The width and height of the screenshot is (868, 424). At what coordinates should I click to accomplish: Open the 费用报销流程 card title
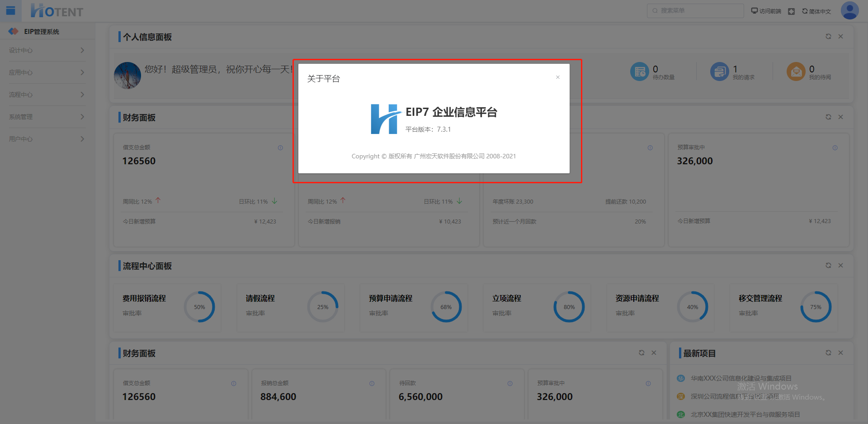pyautogui.click(x=144, y=299)
